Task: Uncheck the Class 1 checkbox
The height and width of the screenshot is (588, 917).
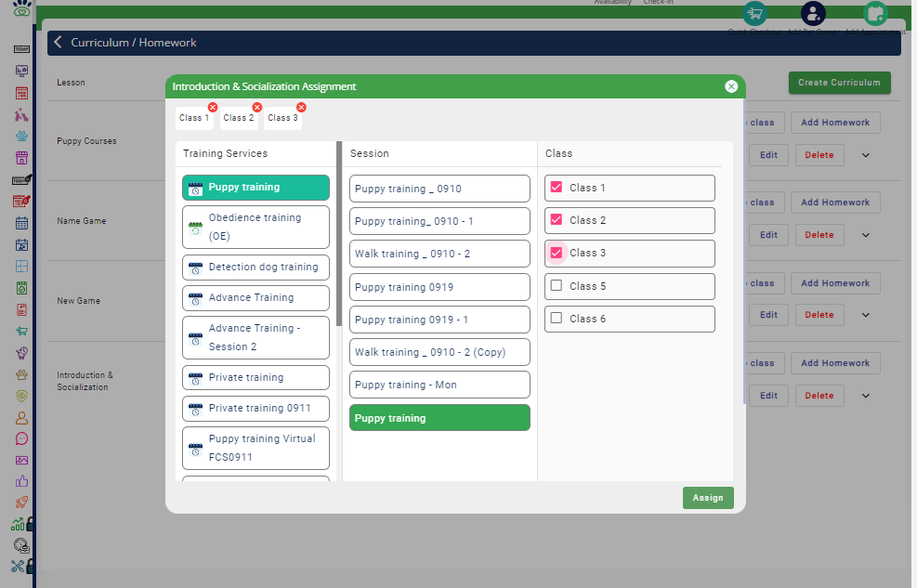Action: coord(557,187)
